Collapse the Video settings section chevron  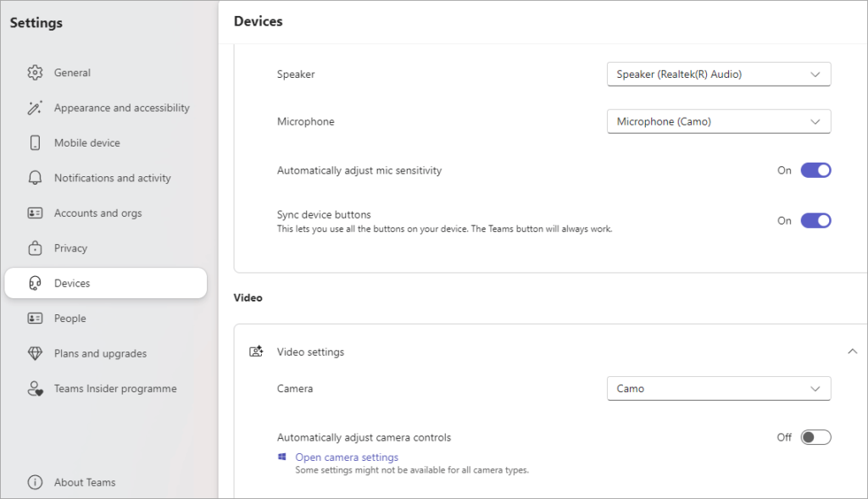[x=852, y=350]
